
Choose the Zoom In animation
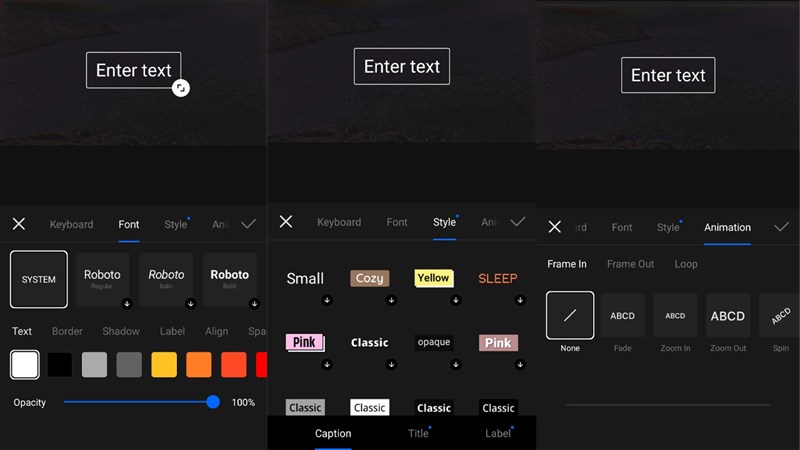tap(675, 315)
